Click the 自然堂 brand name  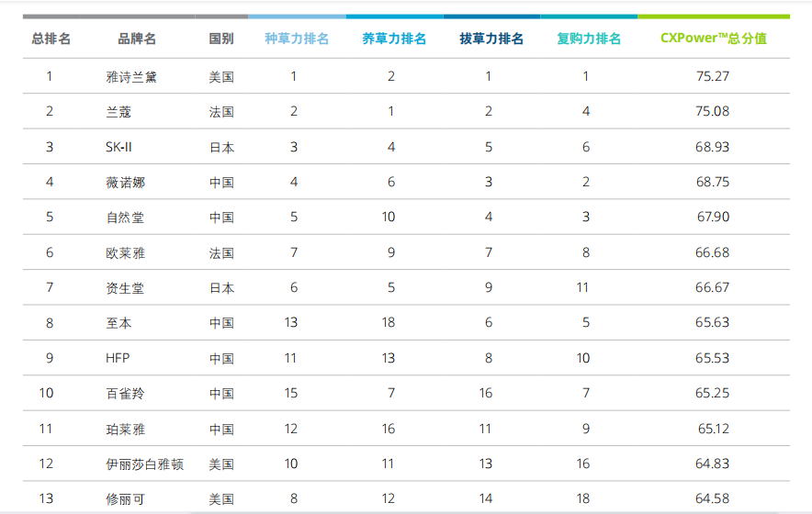pos(125,218)
